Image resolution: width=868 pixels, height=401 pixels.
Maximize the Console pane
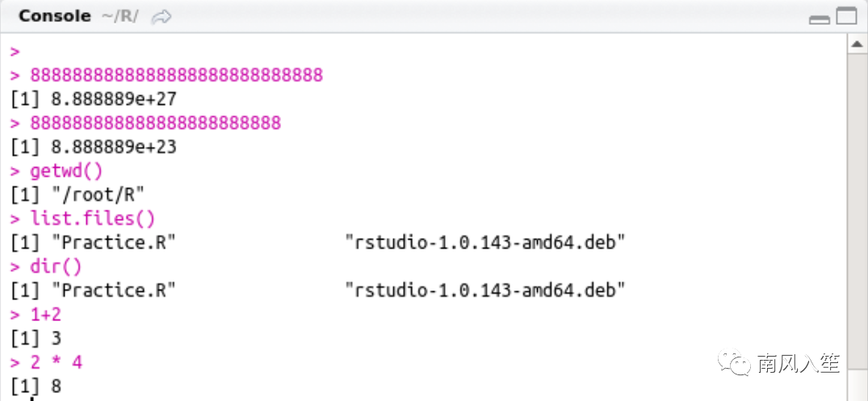coord(846,16)
